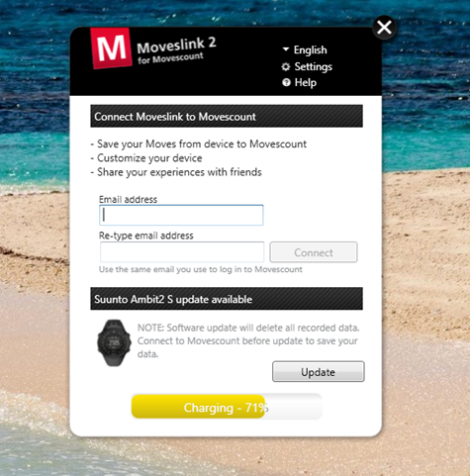
Task: Open the Settings menu item
Action: click(x=314, y=66)
